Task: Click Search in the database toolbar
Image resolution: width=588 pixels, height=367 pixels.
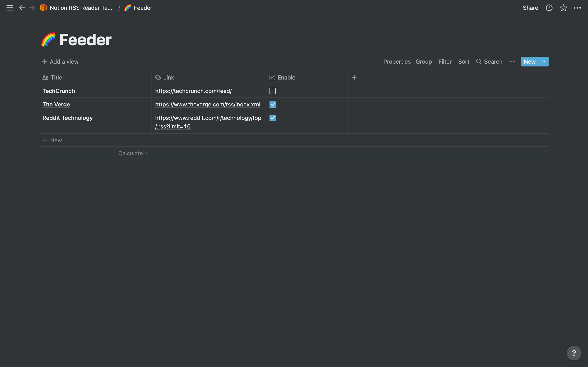Action: pos(489,62)
